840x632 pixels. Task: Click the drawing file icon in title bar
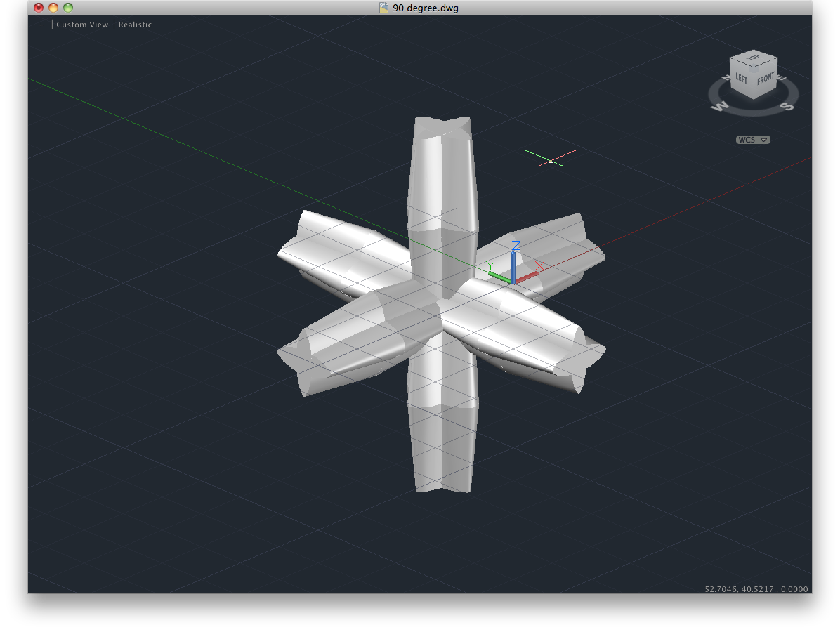pyautogui.click(x=383, y=8)
